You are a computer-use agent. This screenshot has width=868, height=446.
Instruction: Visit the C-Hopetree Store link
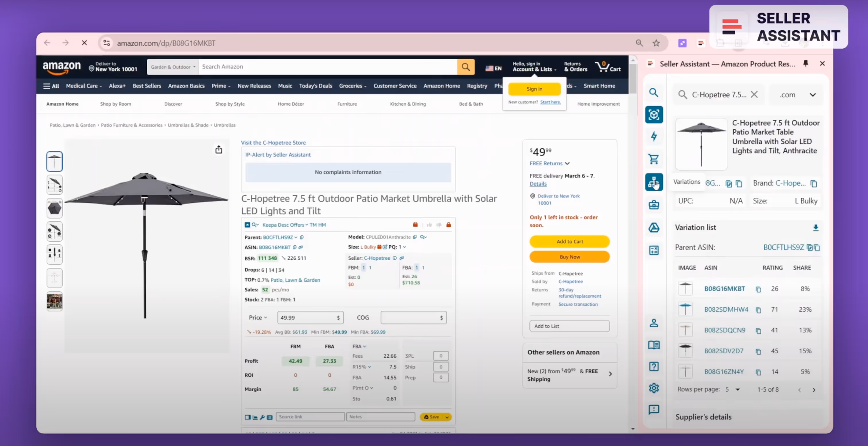[273, 143]
